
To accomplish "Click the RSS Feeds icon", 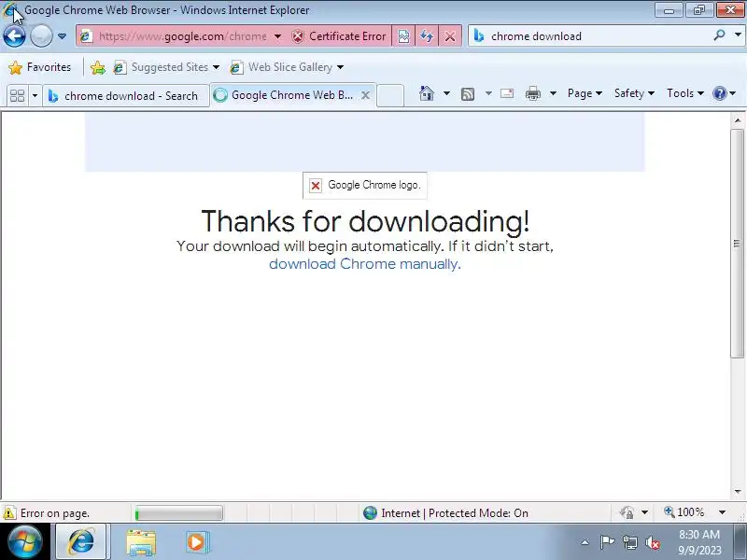I will [468, 94].
